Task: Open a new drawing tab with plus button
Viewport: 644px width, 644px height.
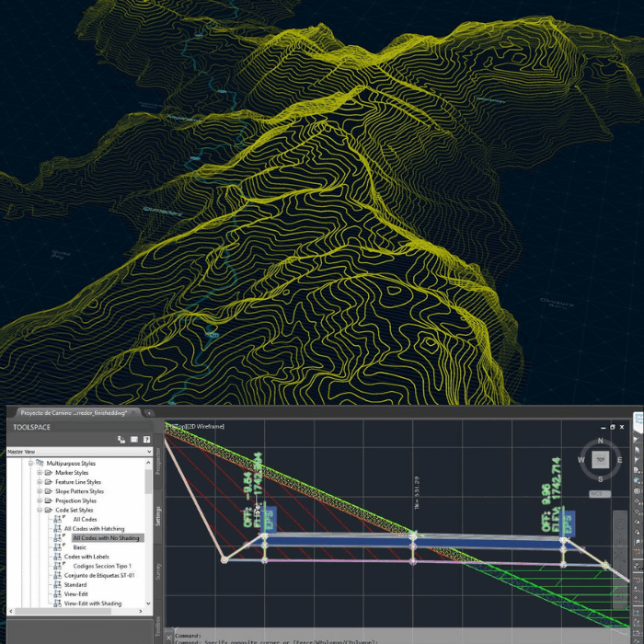Action: (149, 413)
